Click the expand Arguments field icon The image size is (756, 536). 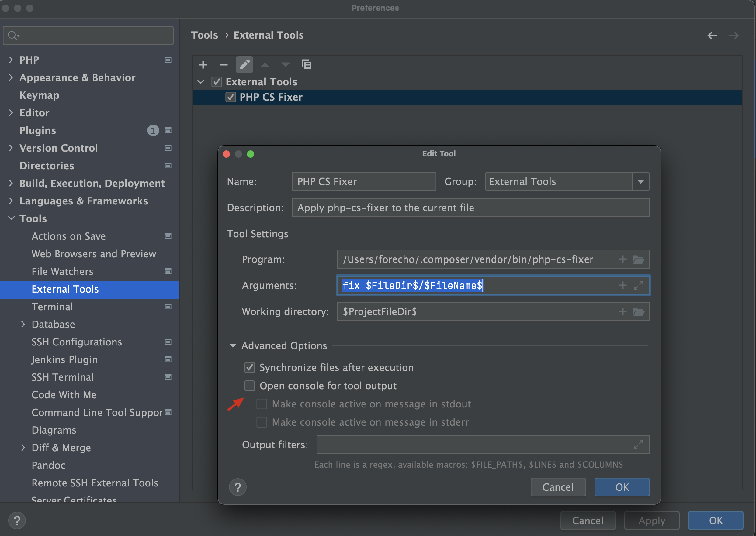[x=639, y=285]
